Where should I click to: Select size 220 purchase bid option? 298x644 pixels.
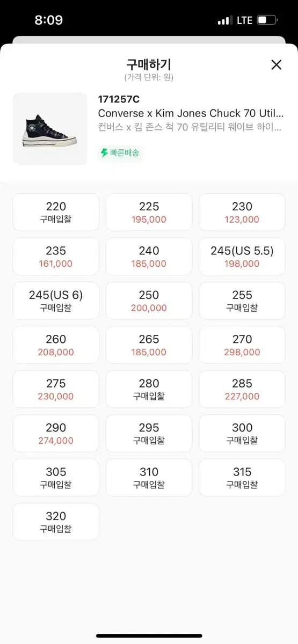point(56,213)
